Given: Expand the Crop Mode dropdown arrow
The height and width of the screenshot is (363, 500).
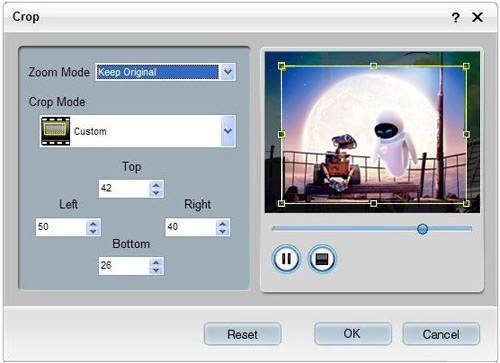Looking at the screenshot, I should coord(228,131).
